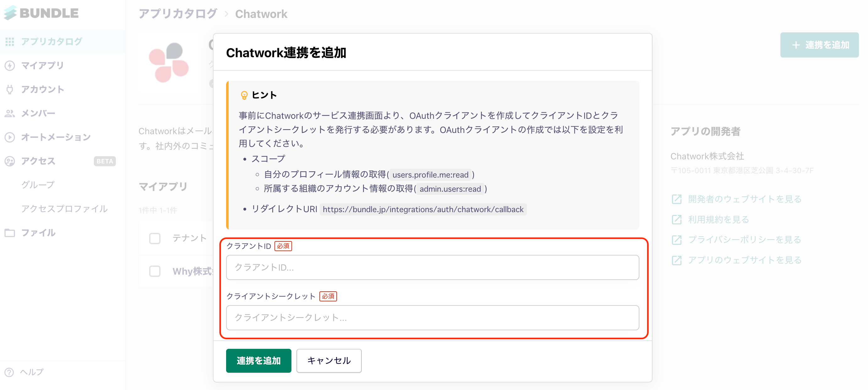Image resolution: width=868 pixels, height=390 pixels.
Task: Click the top-right 連携を追加 button
Action: (x=819, y=45)
